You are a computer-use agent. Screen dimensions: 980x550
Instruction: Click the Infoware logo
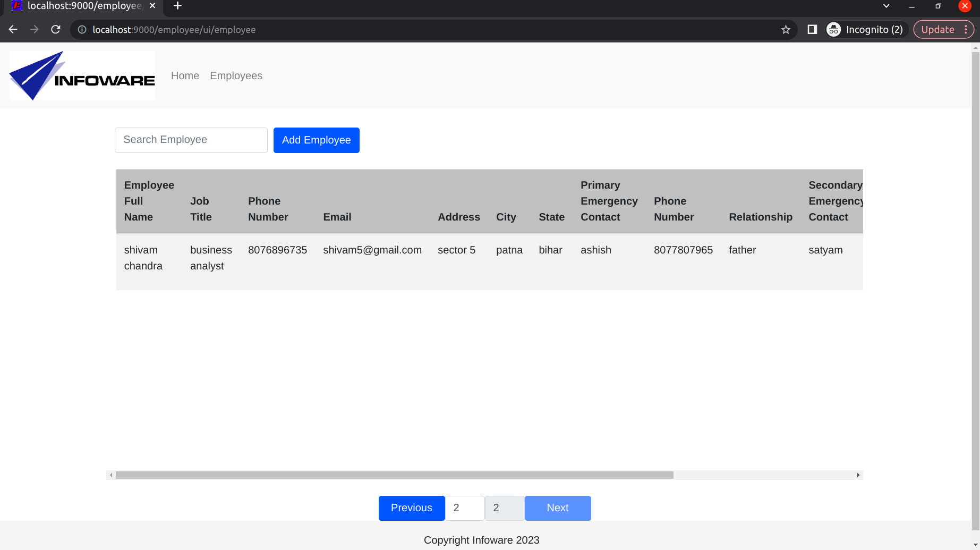click(x=82, y=75)
